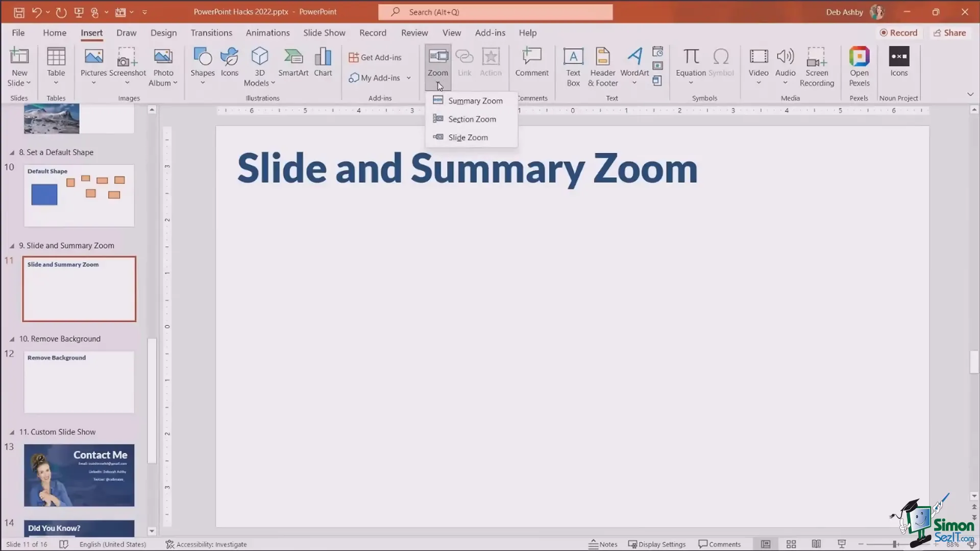
Task: Open Header & Footer
Action: (603, 67)
